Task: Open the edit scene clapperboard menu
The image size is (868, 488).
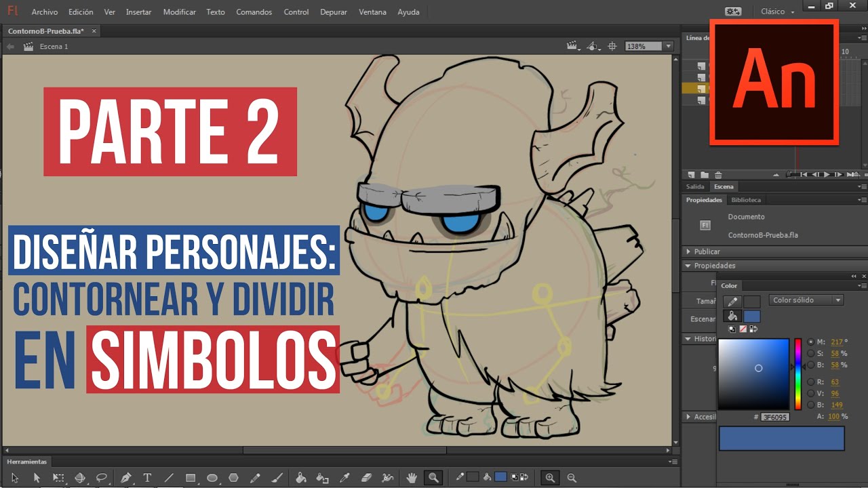Action: pos(574,46)
